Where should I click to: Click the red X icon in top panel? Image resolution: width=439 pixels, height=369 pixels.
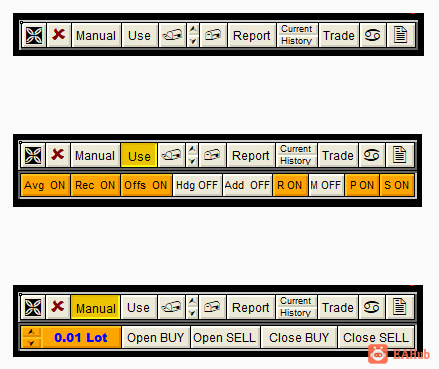pos(59,35)
